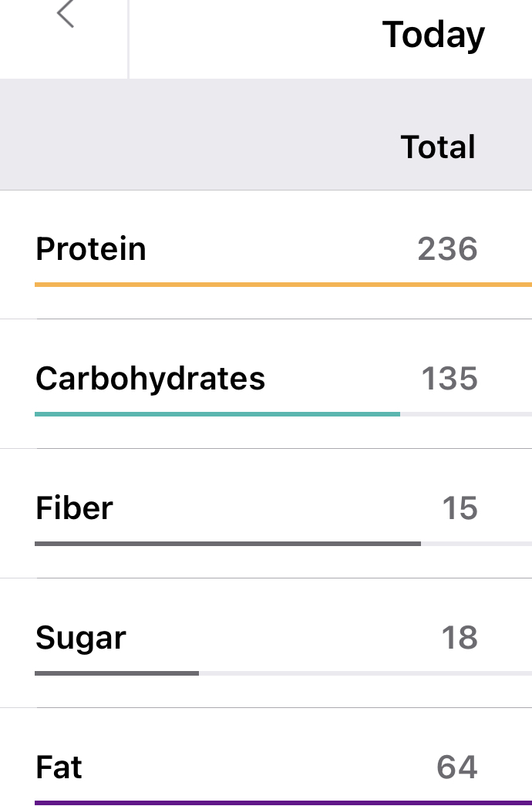The image size is (532, 806).
Task: Open the Protein nutrient row label
Action: [x=91, y=249]
